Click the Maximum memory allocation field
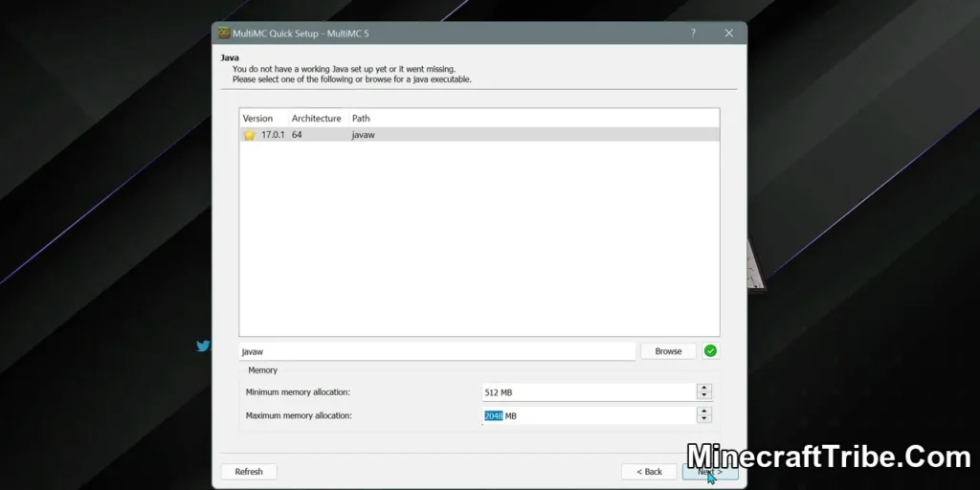 point(589,415)
